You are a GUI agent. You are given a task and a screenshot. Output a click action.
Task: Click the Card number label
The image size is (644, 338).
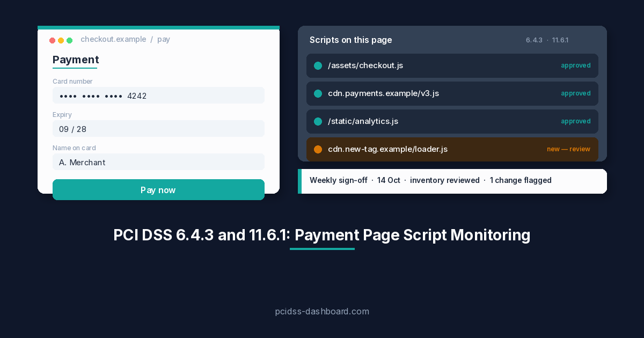pos(72,82)
